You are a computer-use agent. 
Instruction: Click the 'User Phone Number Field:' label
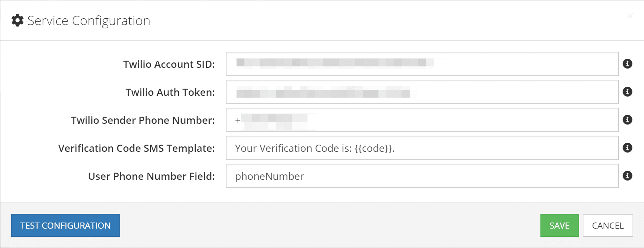[x=152, y=176]
